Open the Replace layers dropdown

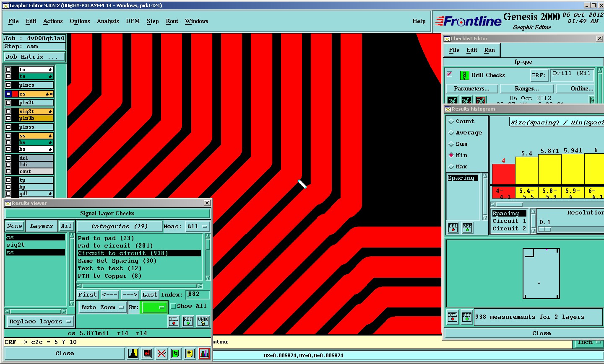(40, 322)
